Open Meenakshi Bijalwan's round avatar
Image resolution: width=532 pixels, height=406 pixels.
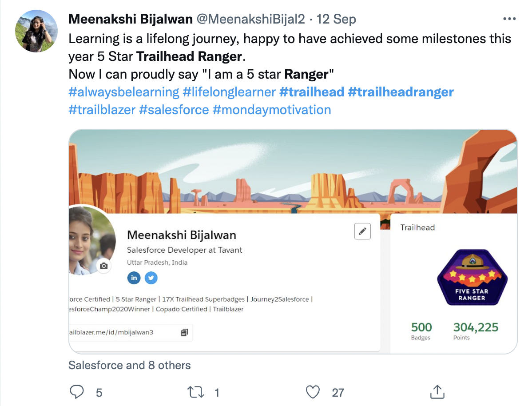(x=36, y=31)
